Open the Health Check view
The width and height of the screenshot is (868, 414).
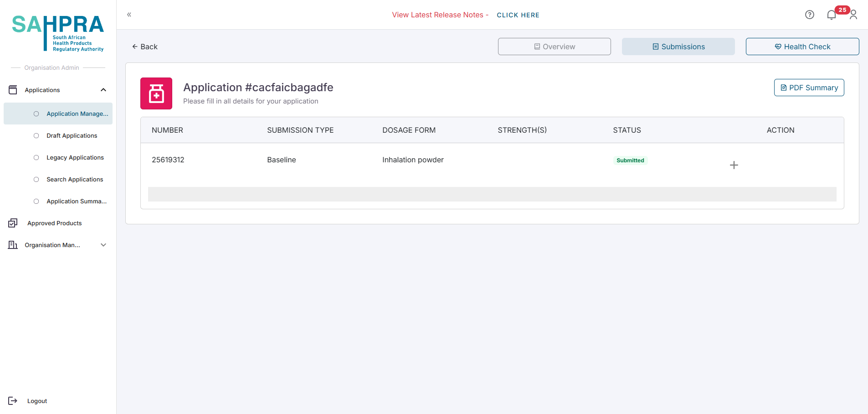(x=802, y=47)
